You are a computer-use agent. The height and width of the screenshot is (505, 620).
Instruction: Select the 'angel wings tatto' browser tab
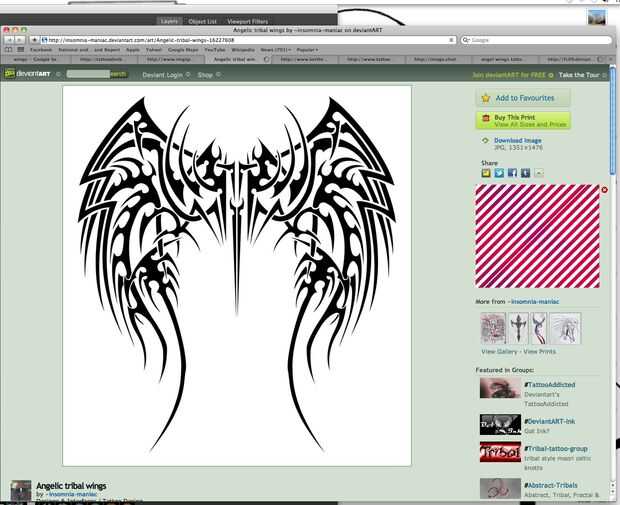[x=503, y=59]
